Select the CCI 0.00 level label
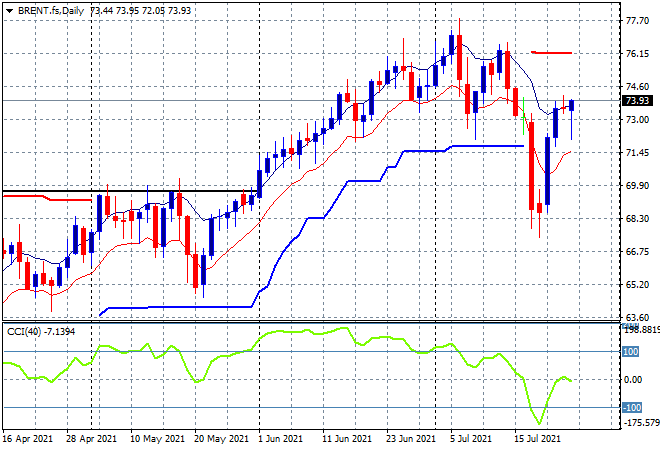 pyautogui.click(x=633, y=380)
